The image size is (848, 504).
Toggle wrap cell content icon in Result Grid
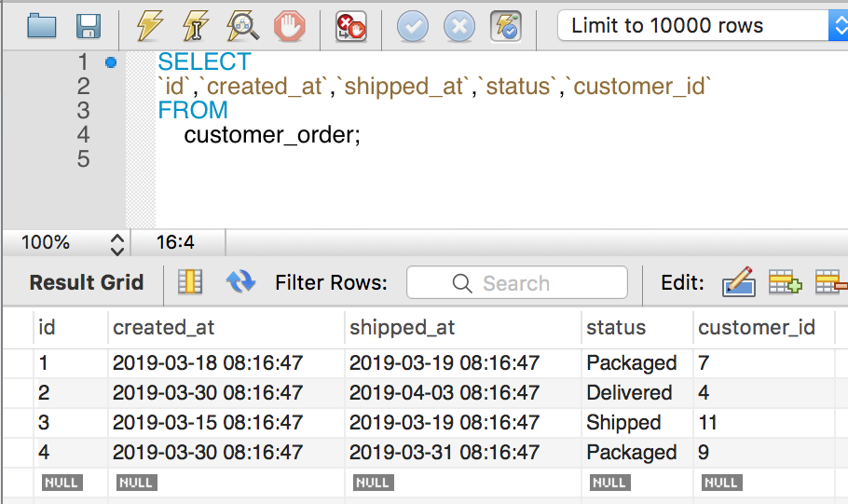point(190,281)
